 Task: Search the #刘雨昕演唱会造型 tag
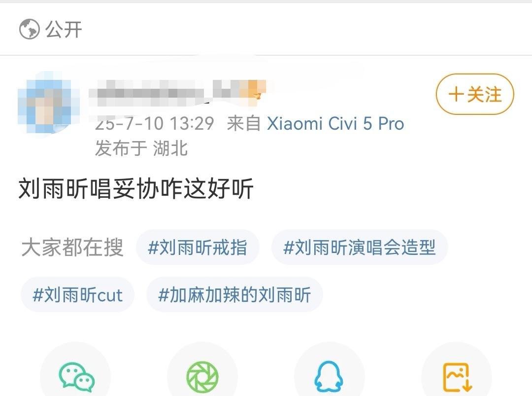[x=360, y=247]
